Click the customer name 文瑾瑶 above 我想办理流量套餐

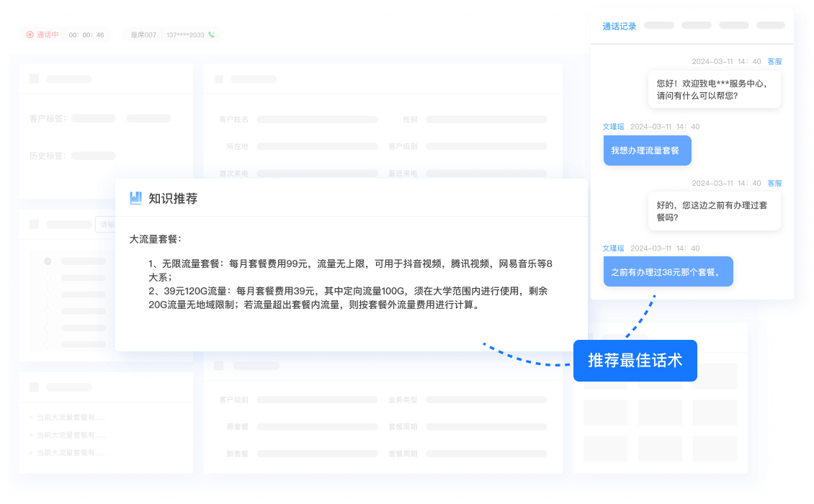pos(613,127)
